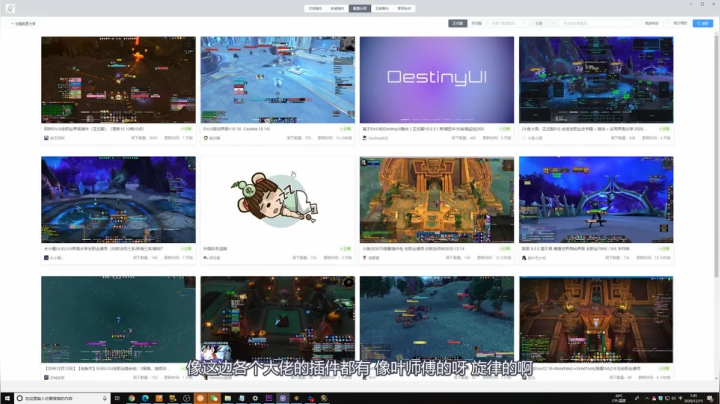
Task: Switch to the tab just right of the highlighted tab
Action: pyautogui.click(x=382, y=8)
